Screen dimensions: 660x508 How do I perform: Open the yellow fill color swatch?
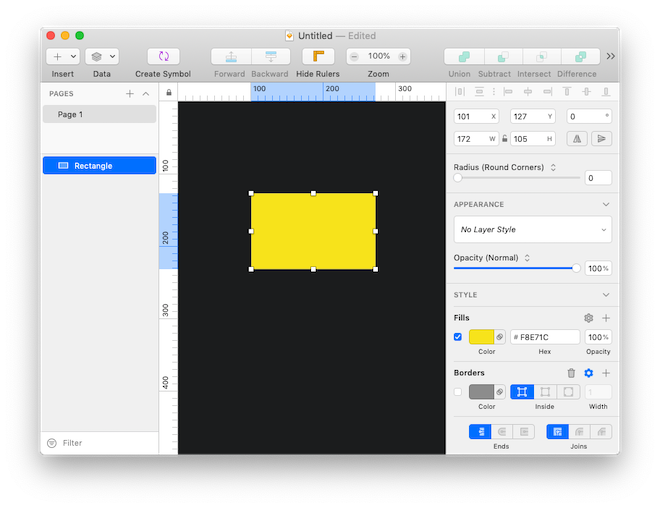click(481, 337)
